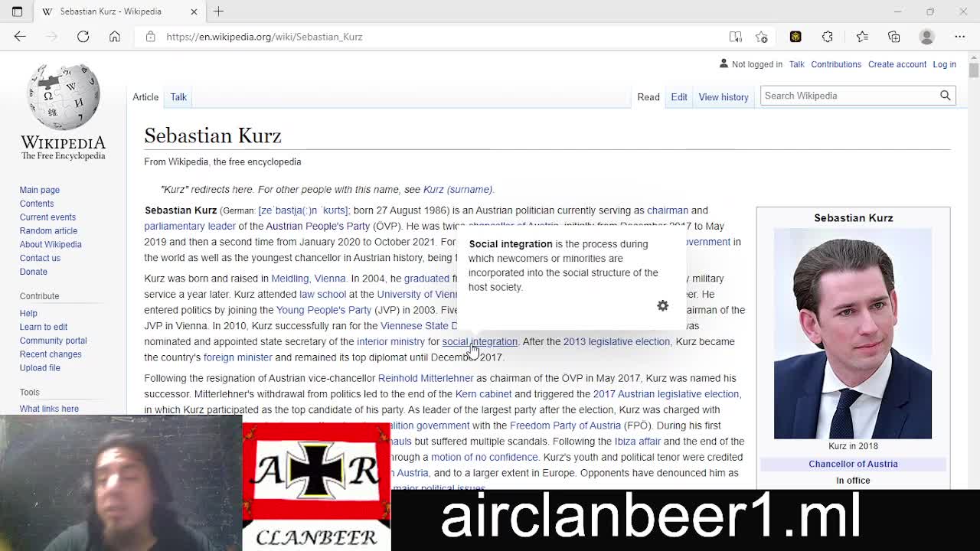Follow the Kurz (surname) link
The height and width of the screenshot is (551, 980).
point(458,190)
